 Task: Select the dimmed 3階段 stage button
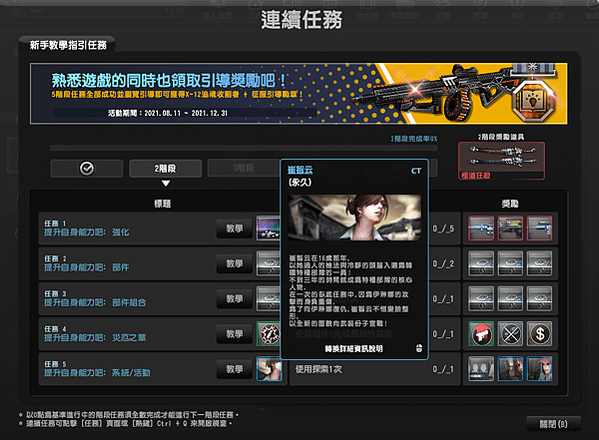pos(244,168)
